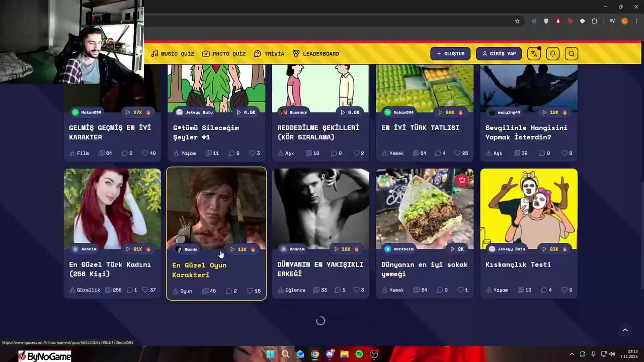Click the heart on En Güzel Oyun Karakteri
Image resolution: width=644 pixels, height=362 pixels.
pos(250,291)
